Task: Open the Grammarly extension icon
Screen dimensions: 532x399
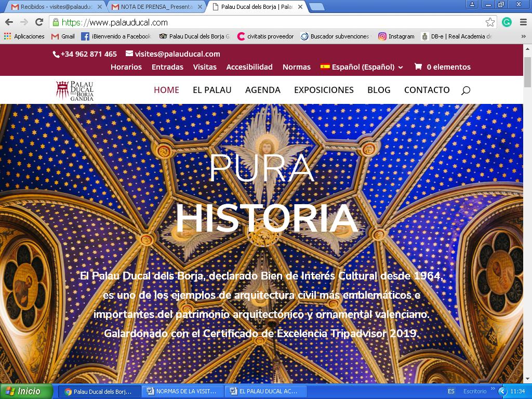Action: coord(507,22)
